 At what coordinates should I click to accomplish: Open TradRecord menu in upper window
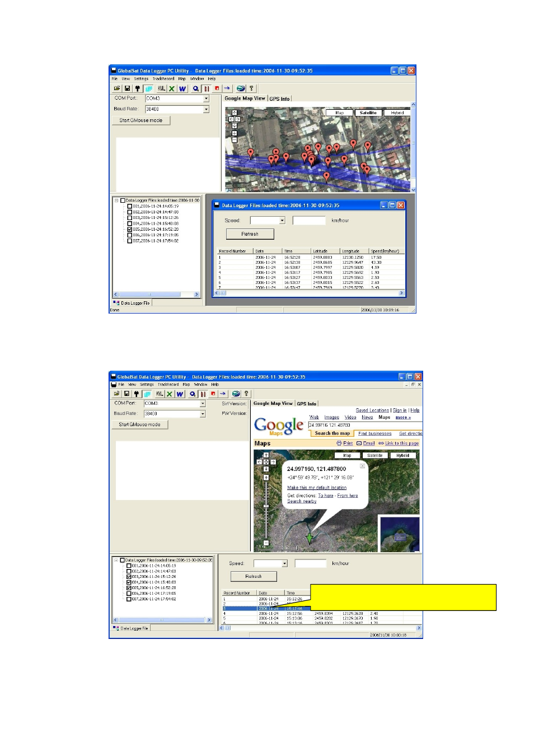click(x=163, y=79)
